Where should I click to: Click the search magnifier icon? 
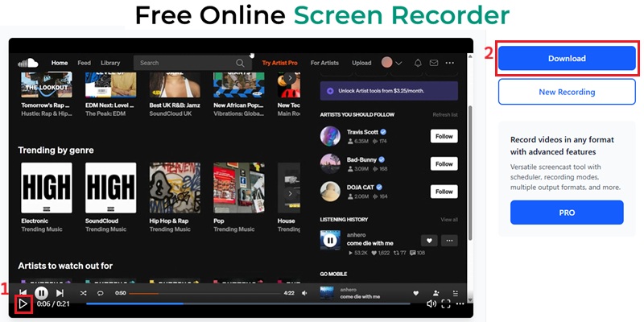coord(240,63)
